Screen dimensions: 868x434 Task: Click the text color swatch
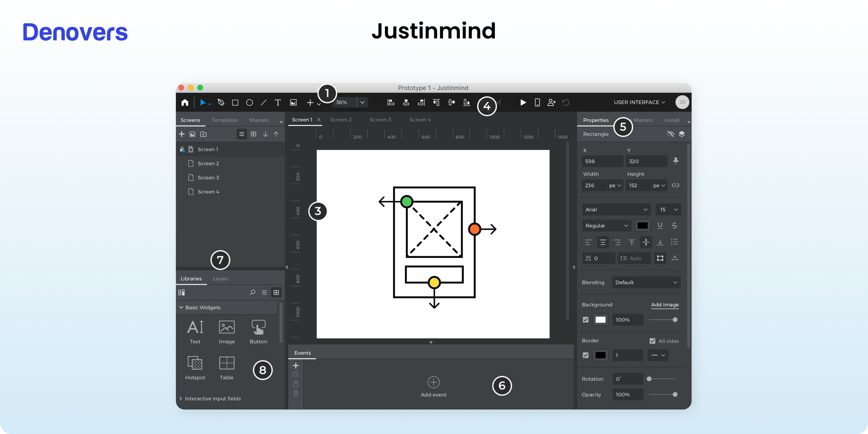click(643, 226)
